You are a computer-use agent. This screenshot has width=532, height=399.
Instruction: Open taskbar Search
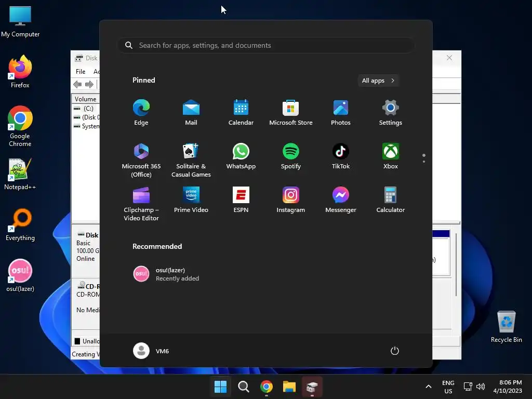point(243,387)
